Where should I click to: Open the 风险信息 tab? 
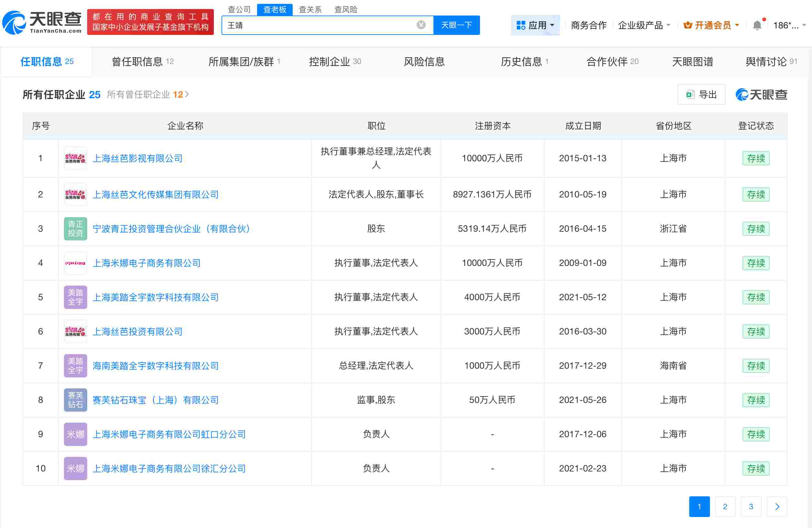click(x=424, y=61)
